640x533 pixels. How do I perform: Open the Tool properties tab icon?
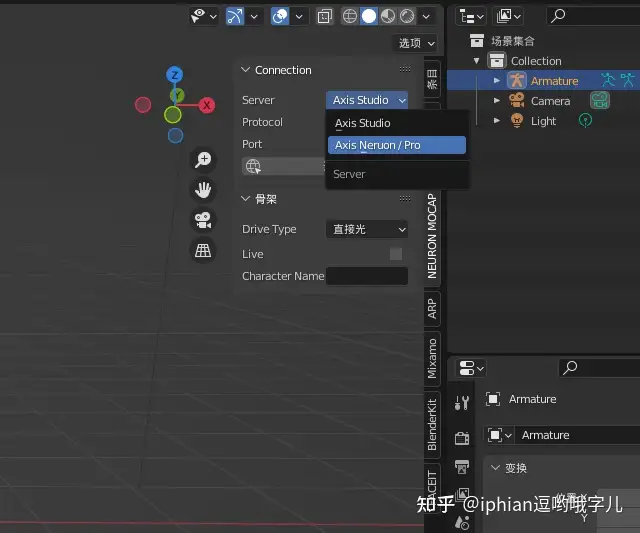tap(462, 403)
